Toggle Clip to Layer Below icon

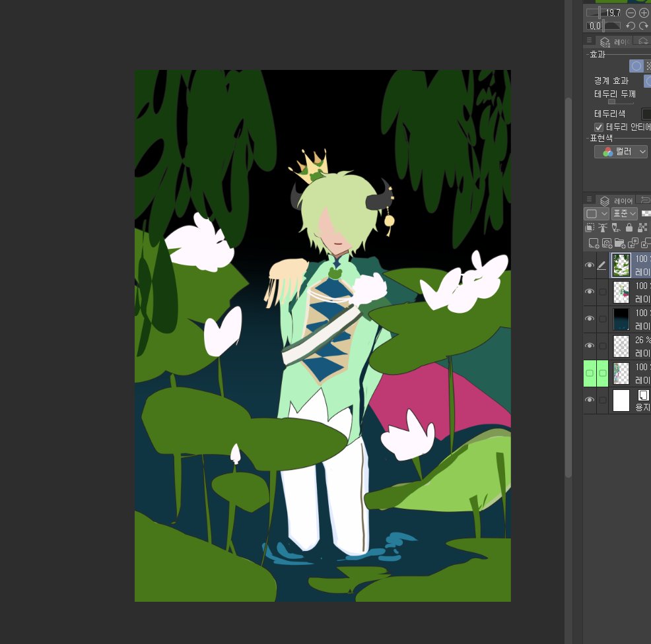point(590,228)
